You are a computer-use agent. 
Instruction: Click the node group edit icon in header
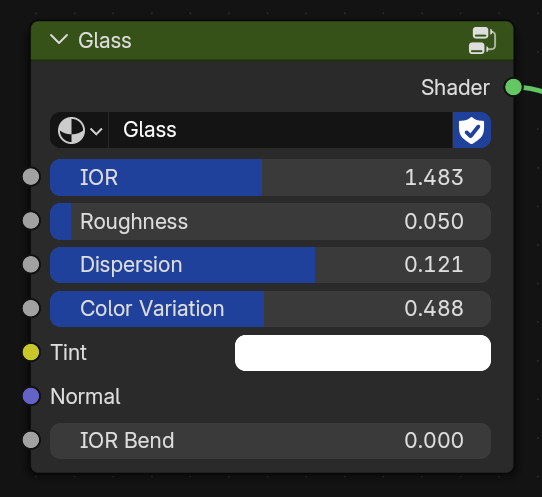tap(482, 40)
